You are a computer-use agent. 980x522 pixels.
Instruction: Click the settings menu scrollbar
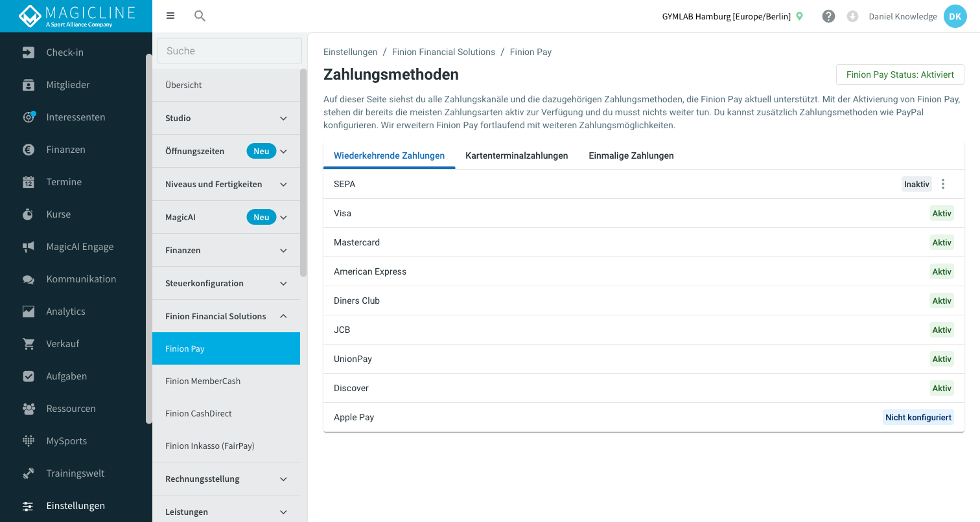303,173
